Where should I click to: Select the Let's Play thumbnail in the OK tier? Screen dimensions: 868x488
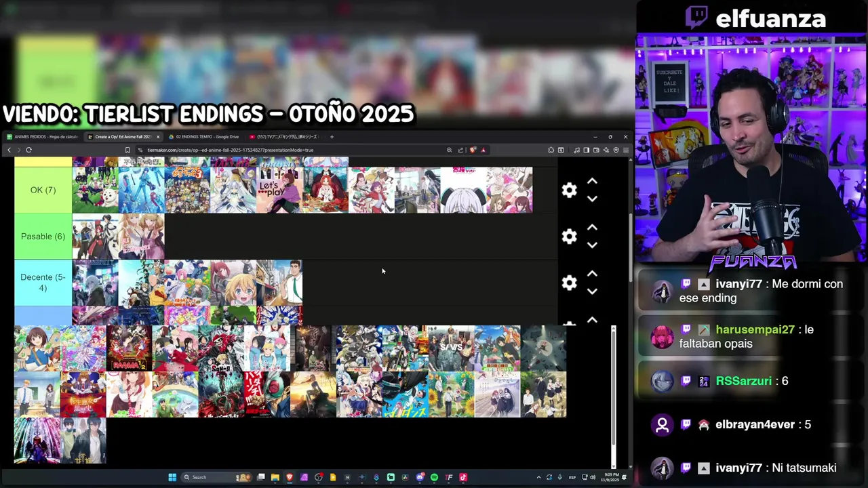click(279, 190)
